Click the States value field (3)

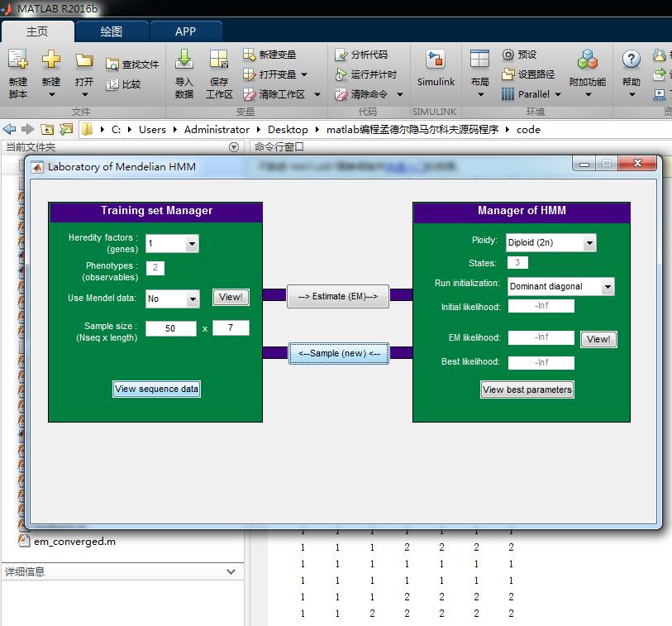(517, 262)
